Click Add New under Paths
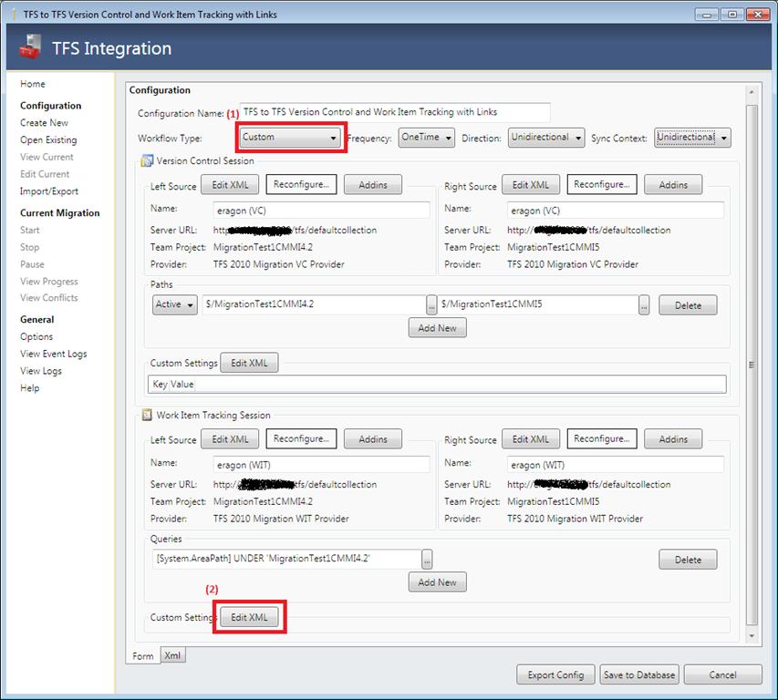 point(437,328)
